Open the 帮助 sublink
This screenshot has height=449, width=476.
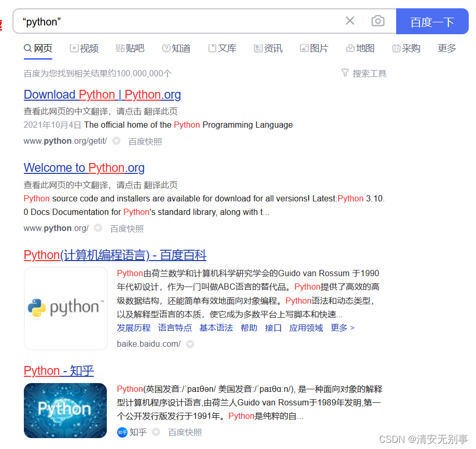tap(249, 328)
